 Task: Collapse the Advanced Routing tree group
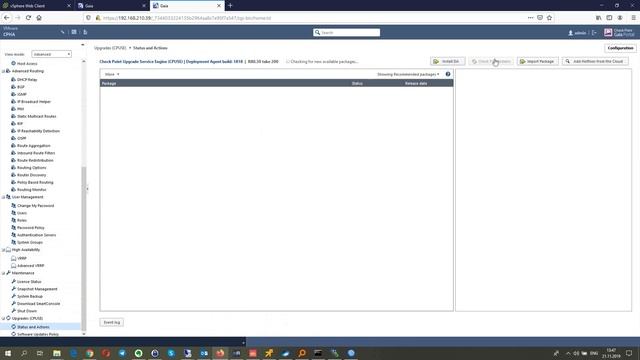[x=3, y=71]
